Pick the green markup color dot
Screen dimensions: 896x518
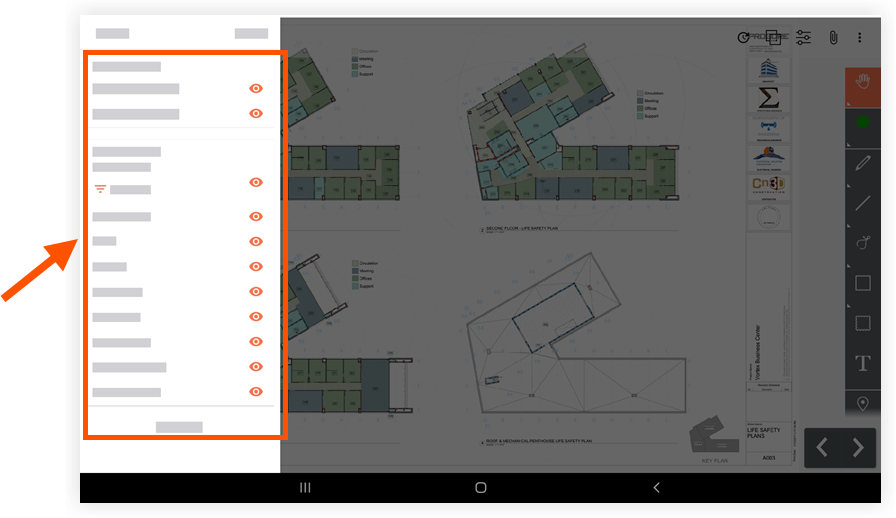coord(863,122)
